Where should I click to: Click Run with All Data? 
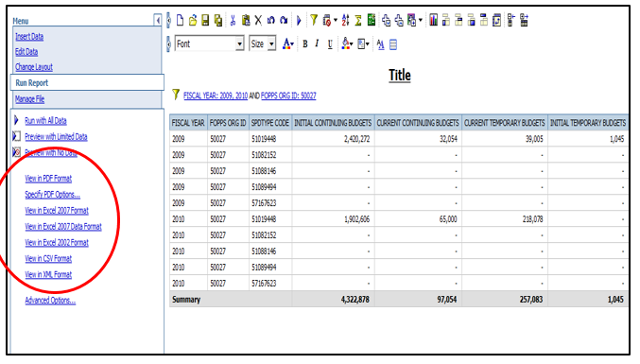(45, 121)
